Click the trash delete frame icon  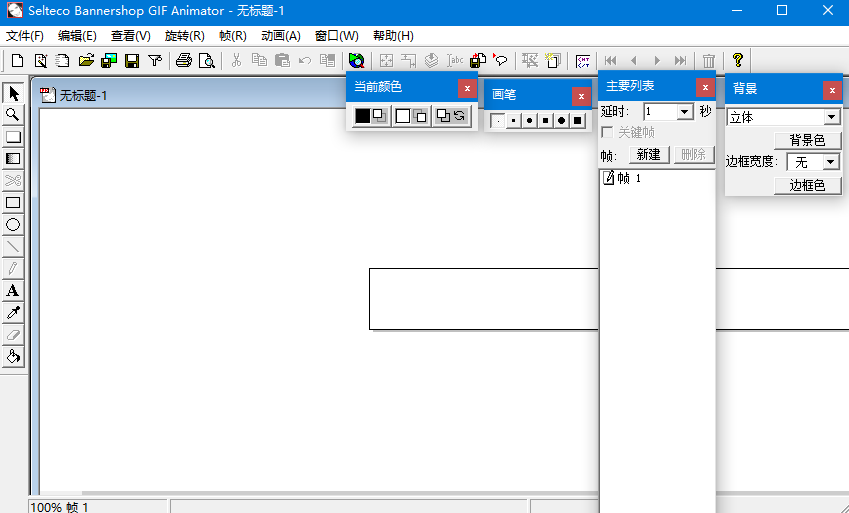tap(708, 60)
